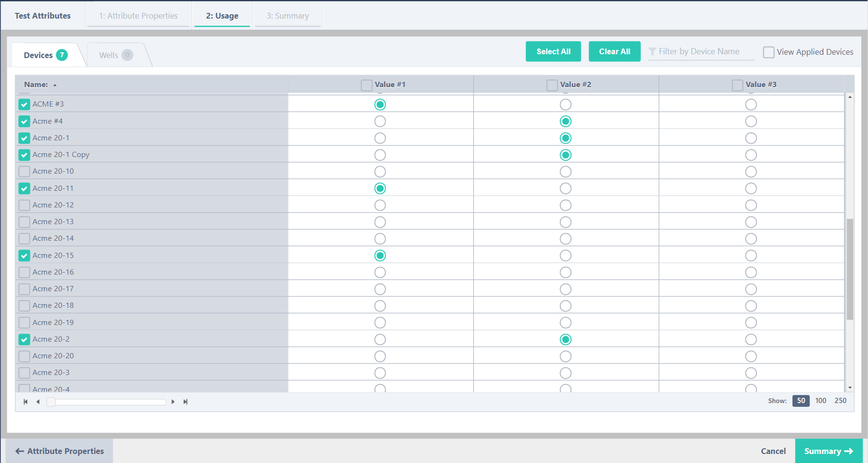Screen dimensions: 868x463
Task: Click the pagination slider handle
Action: (x=51, y=402)
